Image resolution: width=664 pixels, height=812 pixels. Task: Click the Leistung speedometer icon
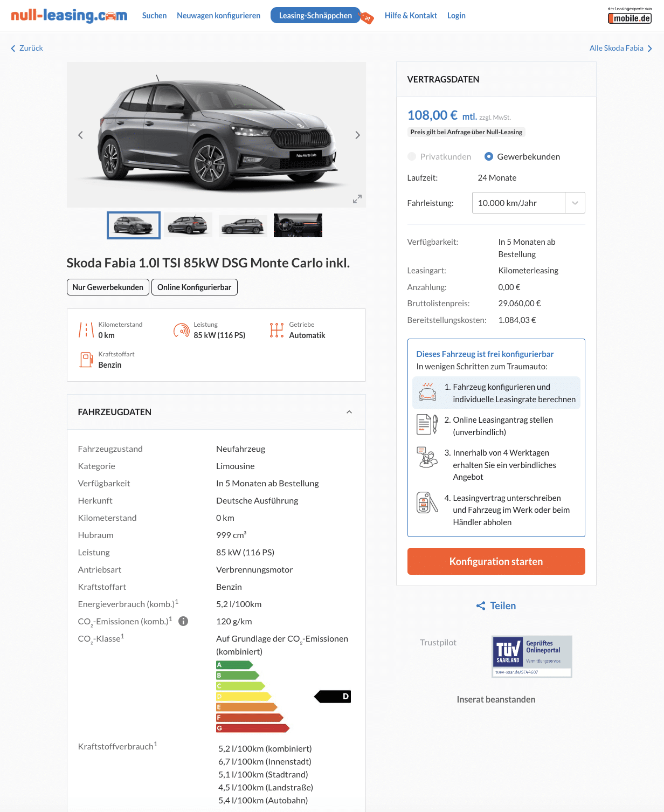tap(181, 330)
